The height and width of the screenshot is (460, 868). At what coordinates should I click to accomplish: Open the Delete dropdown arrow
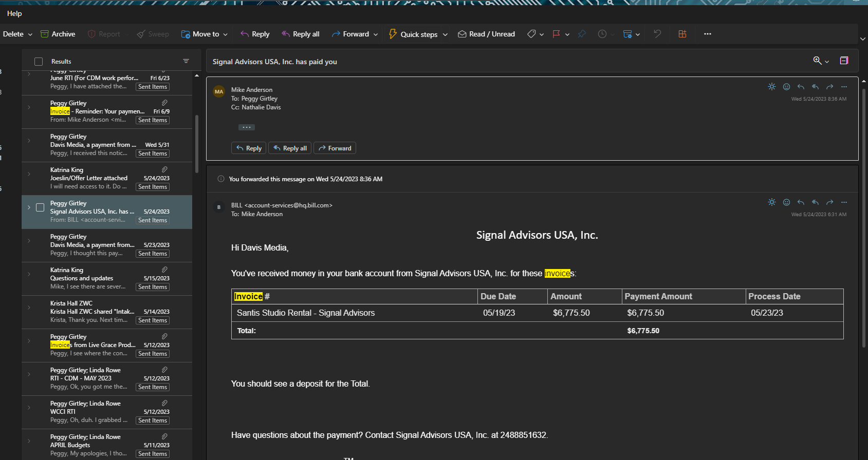[x=30, y=34]
